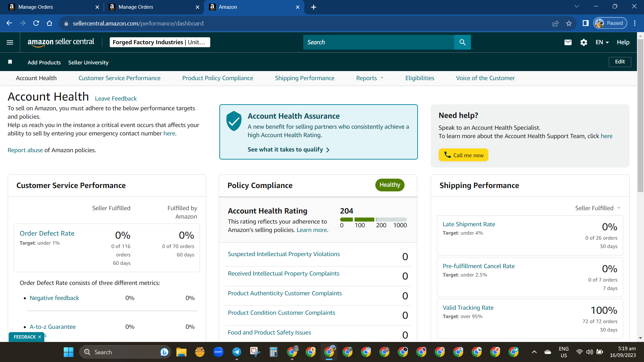Open Help in the header
The width and height of the screenshot is (644, 362).
click(x=623, y=42)
